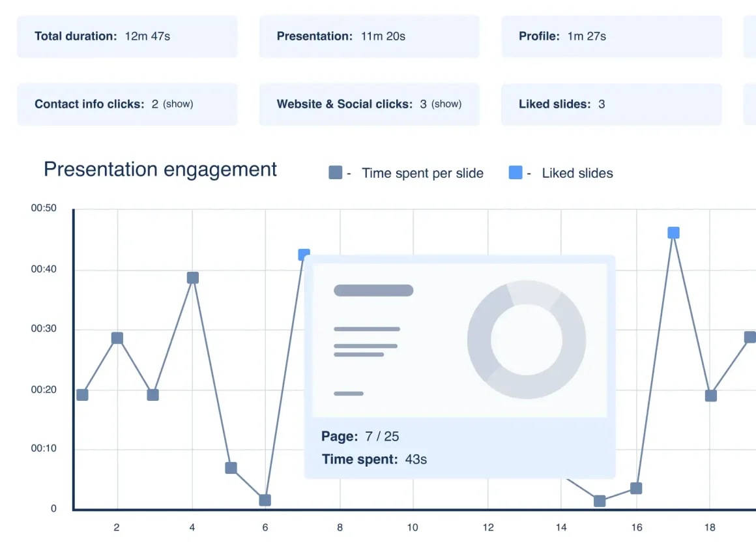Click the 00:50 mark on the time axis
This screenshot has width=756, height=552.
point(45,207)
